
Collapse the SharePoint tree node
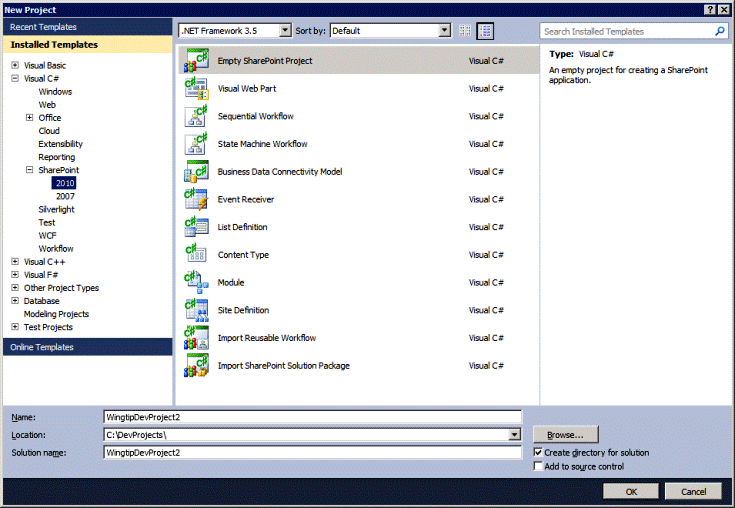coord(30,170)
